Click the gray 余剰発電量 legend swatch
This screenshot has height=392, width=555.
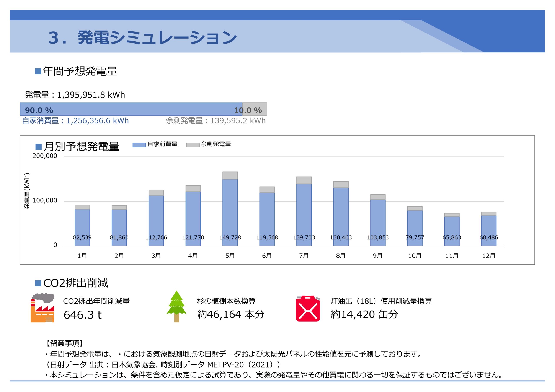[x=193, y=145]
